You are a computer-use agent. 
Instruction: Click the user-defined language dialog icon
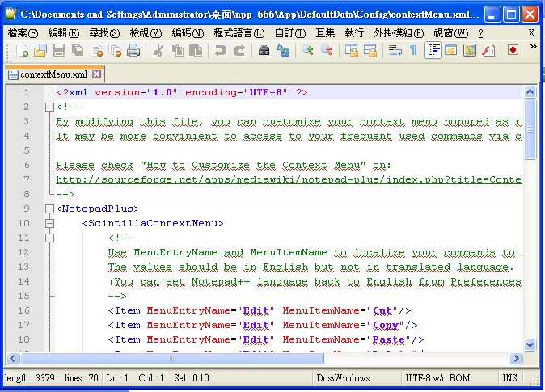(451, 50)
